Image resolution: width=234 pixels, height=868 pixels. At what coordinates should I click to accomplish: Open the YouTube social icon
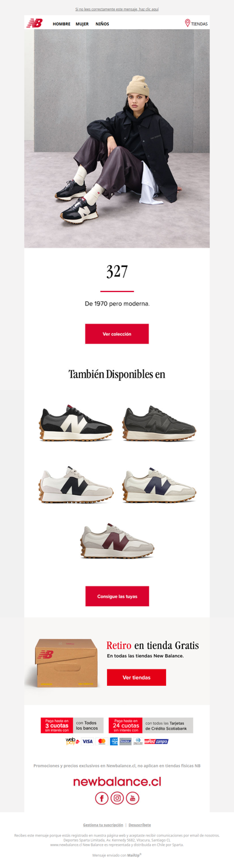(132, 798)
